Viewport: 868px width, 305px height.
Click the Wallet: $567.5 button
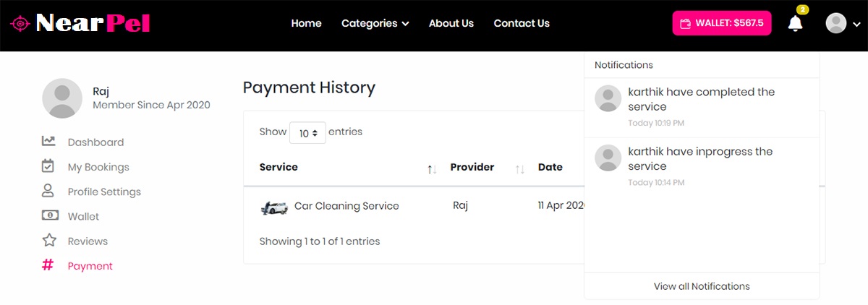(x=721, y=23)
